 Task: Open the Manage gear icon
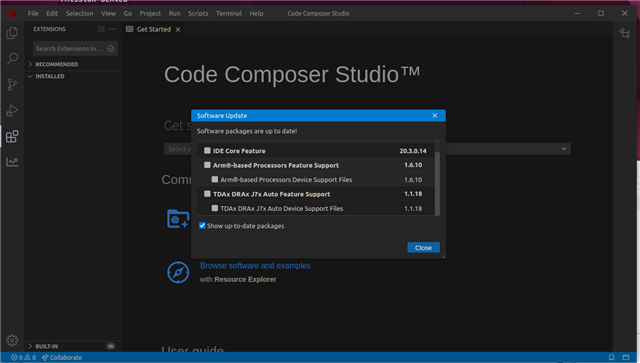(x=12, y=340)
